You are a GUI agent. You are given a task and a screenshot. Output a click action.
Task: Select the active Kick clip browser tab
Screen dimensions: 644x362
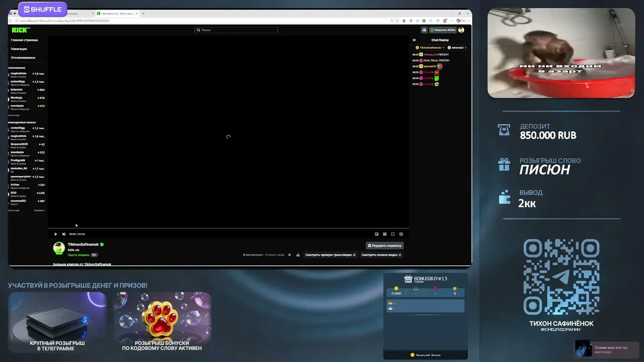[x=118, y=14]
